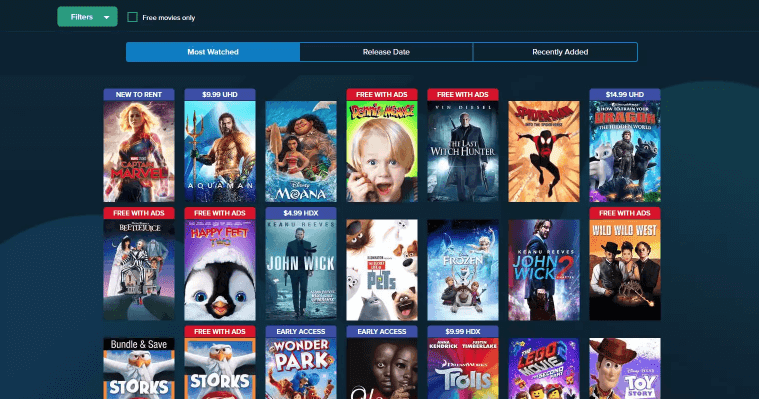Click Free With Ads label on The Last Witch Hunter
759x399 pixels.
463,94
